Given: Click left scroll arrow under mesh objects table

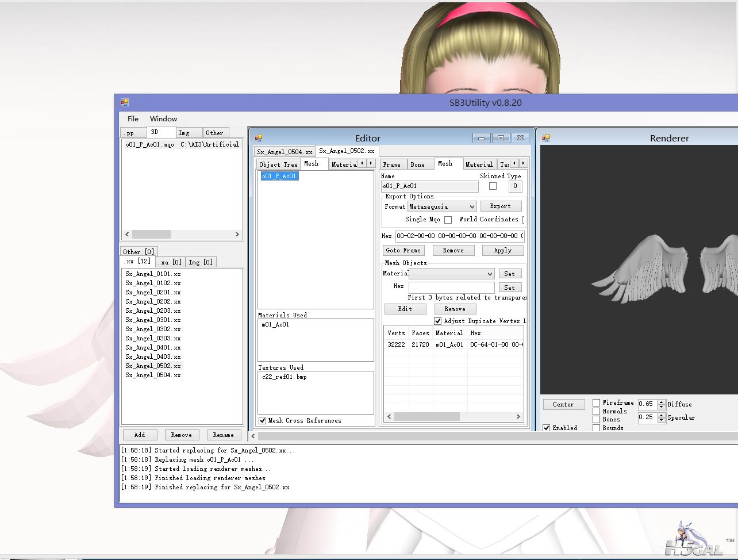Looking at the screenshot, I should tap(389, 417).
